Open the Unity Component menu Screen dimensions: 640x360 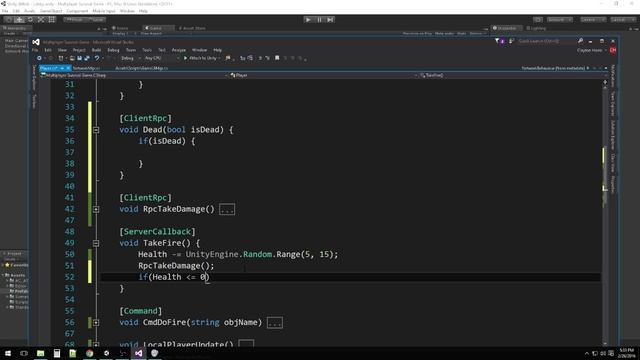(77, 11)
